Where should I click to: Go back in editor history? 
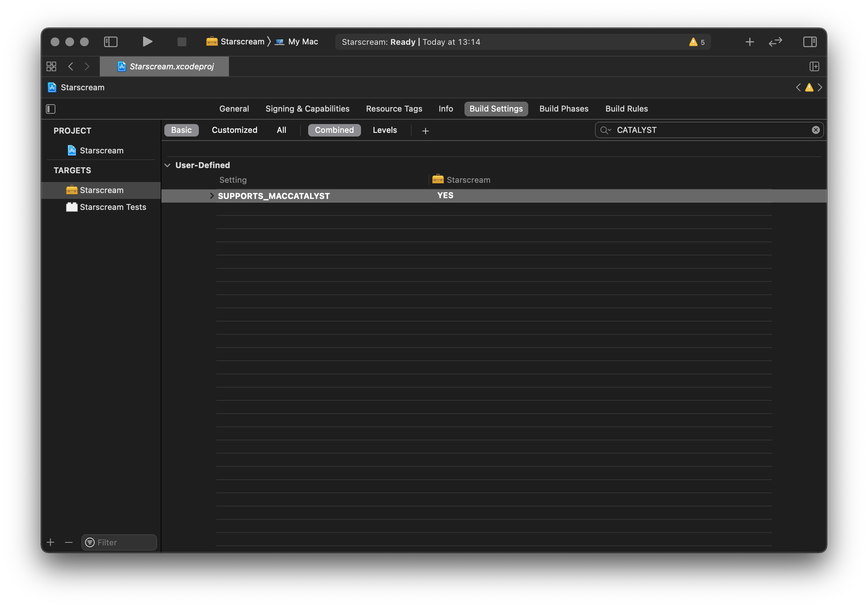(x=71, y=66)
